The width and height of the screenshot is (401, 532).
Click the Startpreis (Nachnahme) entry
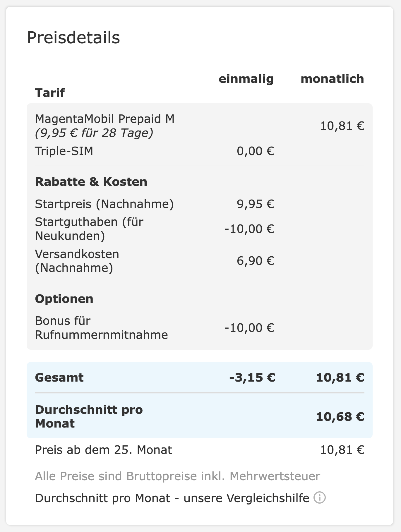pos(104,204)
